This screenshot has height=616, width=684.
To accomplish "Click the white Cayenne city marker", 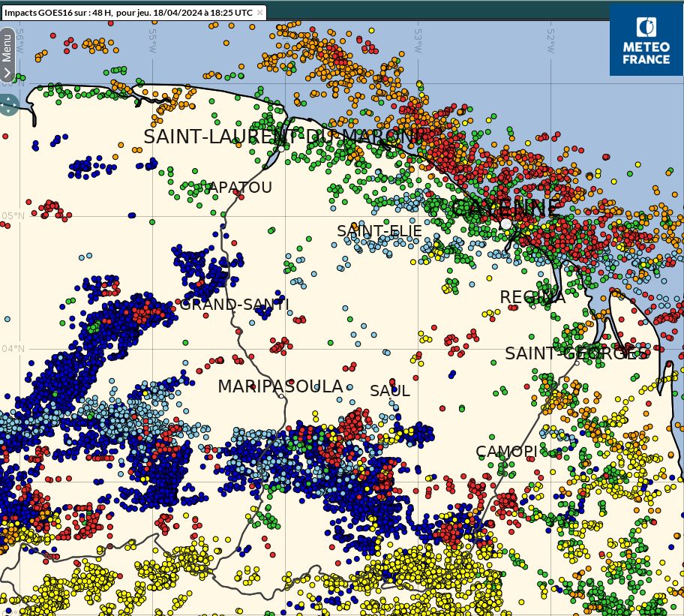I will click(x=506, y=224).
